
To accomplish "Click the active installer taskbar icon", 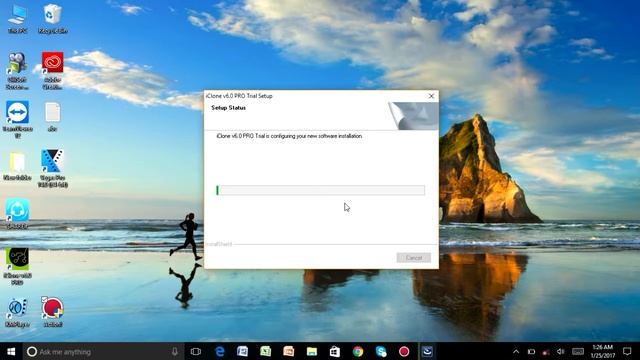I will click(427, 351).
